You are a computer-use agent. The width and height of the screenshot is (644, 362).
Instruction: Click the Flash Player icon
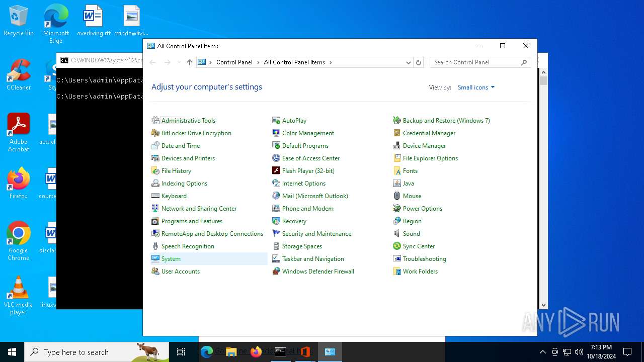tap(276, 171)
